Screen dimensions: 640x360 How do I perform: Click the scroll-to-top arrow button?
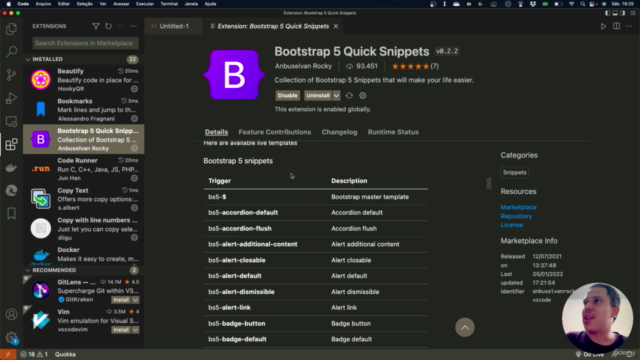tap(465, 327)
